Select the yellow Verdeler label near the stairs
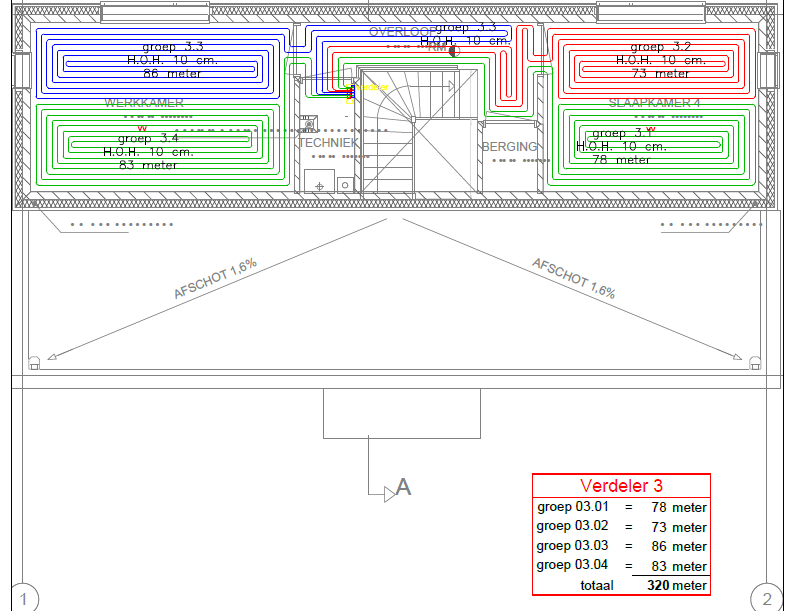This screenshot has width=807, height=611. 372,87
